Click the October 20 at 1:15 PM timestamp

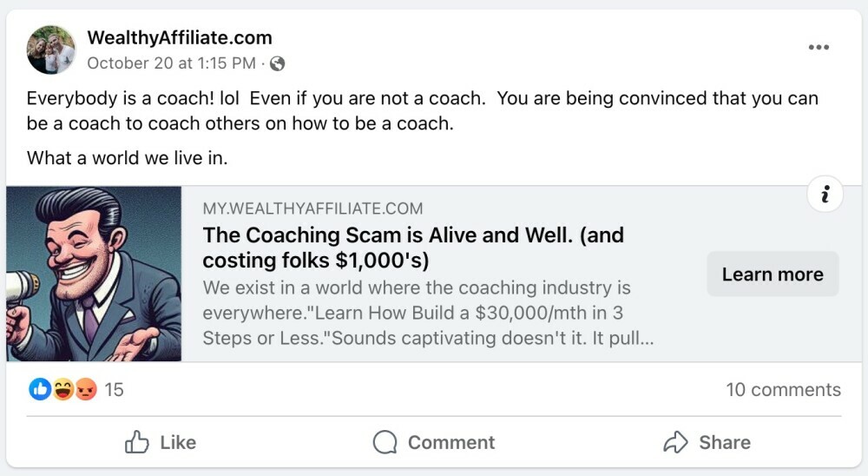[171, 63]
